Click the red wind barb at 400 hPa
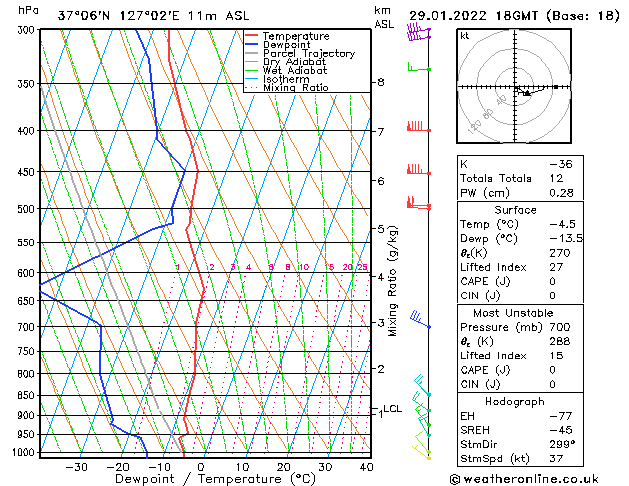 [x=419, y=126]
